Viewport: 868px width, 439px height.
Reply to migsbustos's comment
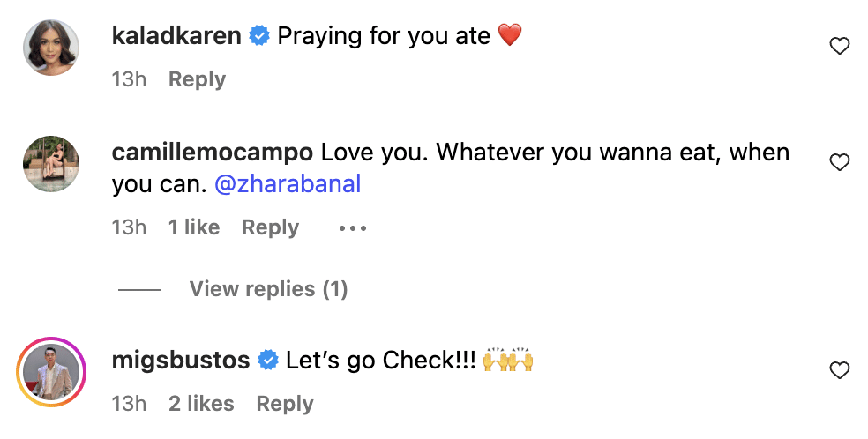pos(284,404)
